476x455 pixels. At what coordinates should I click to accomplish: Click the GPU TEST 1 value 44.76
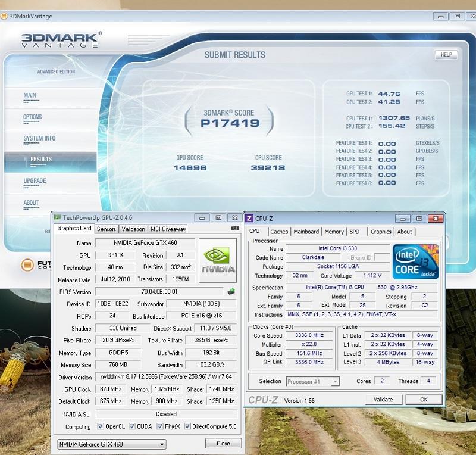[389, 94]
